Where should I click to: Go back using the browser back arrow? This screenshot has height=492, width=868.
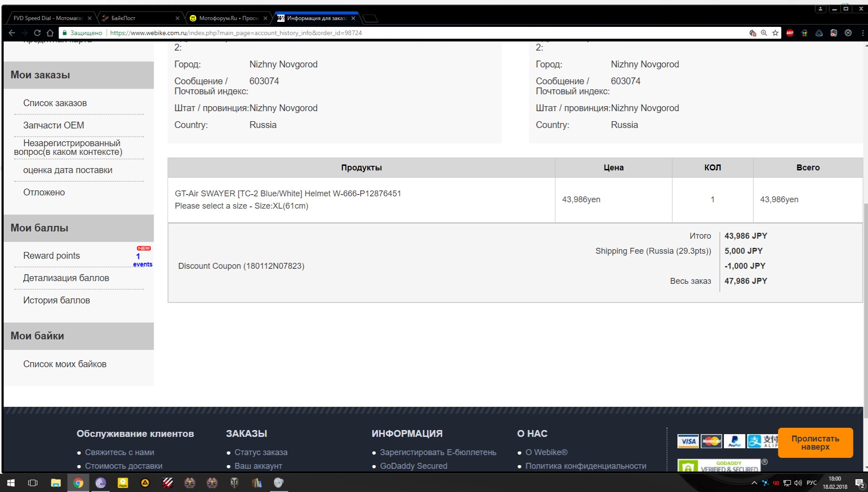point(12,33)
